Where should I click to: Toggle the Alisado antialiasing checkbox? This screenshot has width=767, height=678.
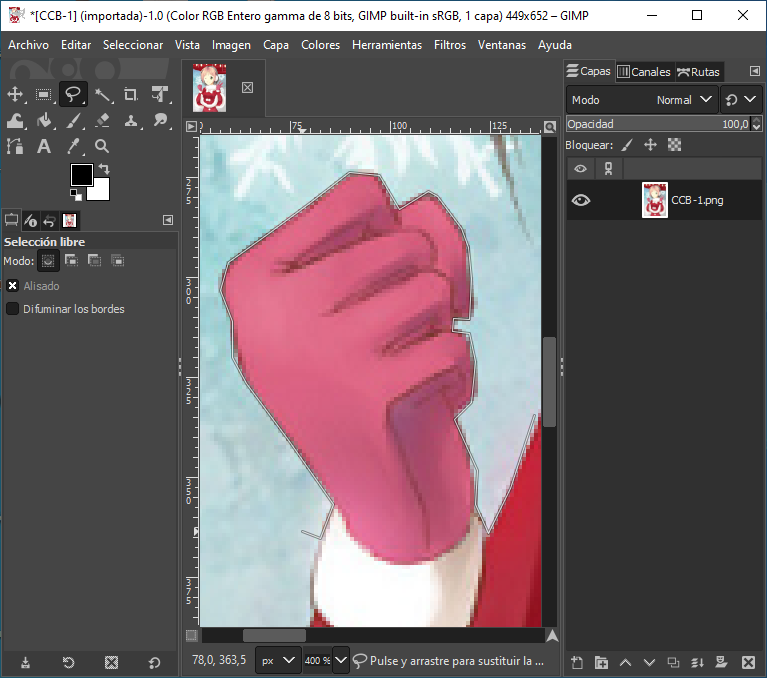pyautogui.click(x=13, y=286)
